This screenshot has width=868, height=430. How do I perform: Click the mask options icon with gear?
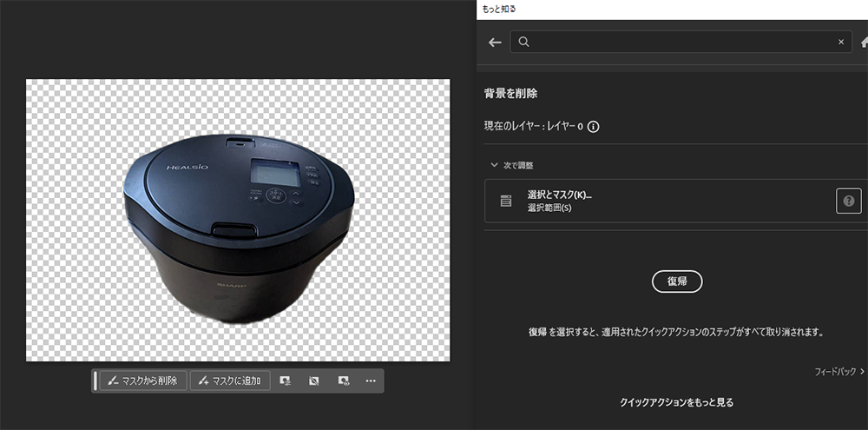(343, 380)
